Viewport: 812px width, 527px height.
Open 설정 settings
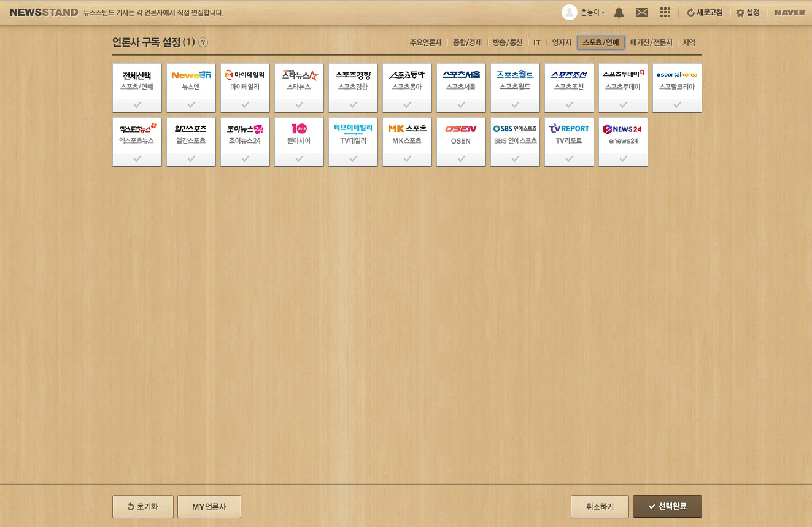coord(748,12)
